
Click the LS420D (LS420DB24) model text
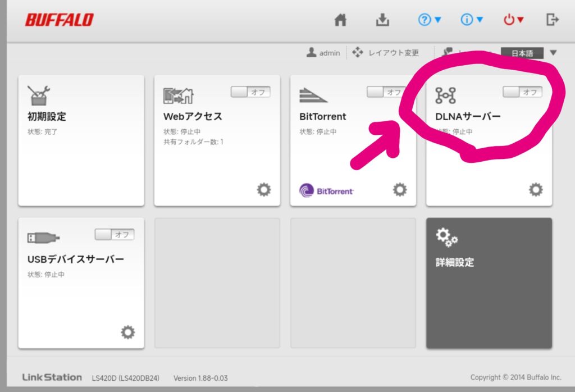click(x=125, y=378)
